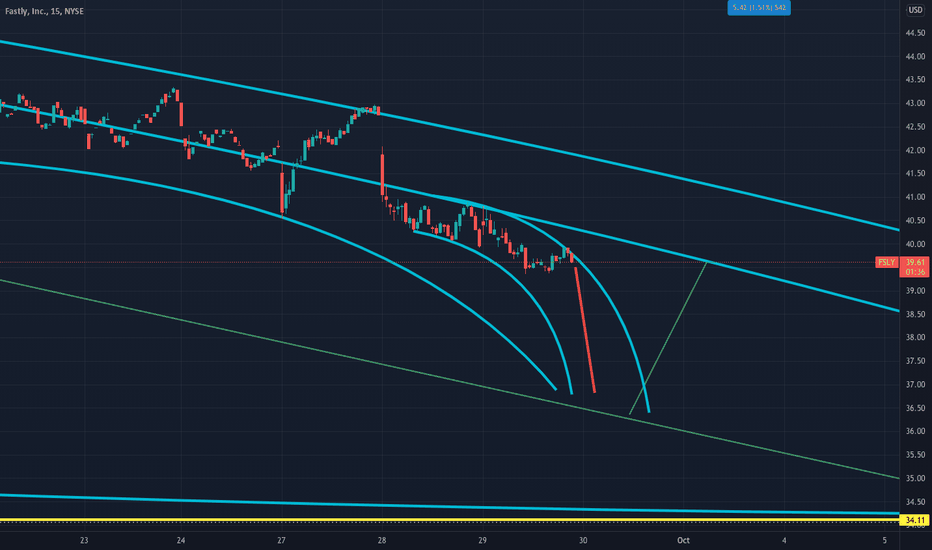Click the 38.00 price axis label

[915, 338]
